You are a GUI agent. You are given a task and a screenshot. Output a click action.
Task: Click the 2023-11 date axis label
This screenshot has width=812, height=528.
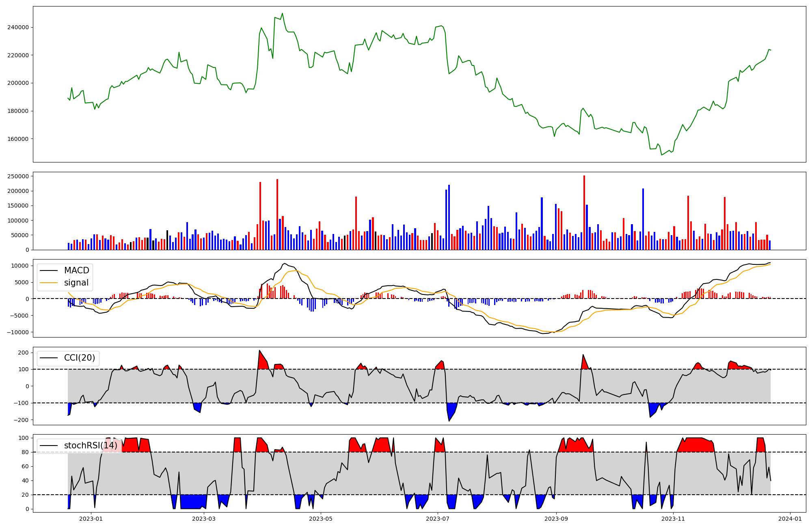[x=673, y=519]
